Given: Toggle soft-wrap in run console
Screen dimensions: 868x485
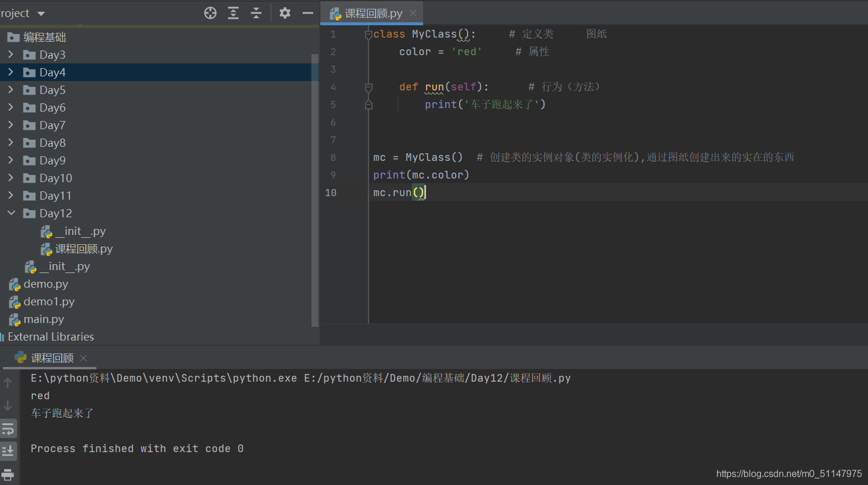Looking at the screenshot, I should pos(8,429).
